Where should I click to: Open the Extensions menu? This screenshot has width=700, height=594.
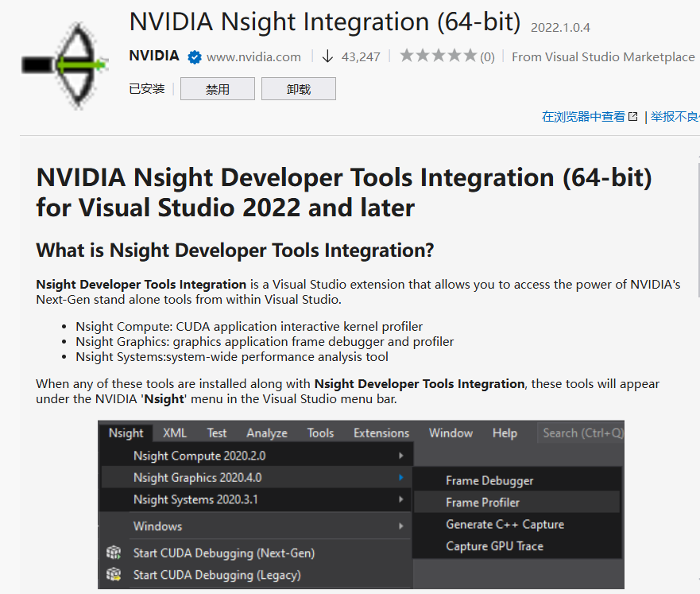[381, 433]
